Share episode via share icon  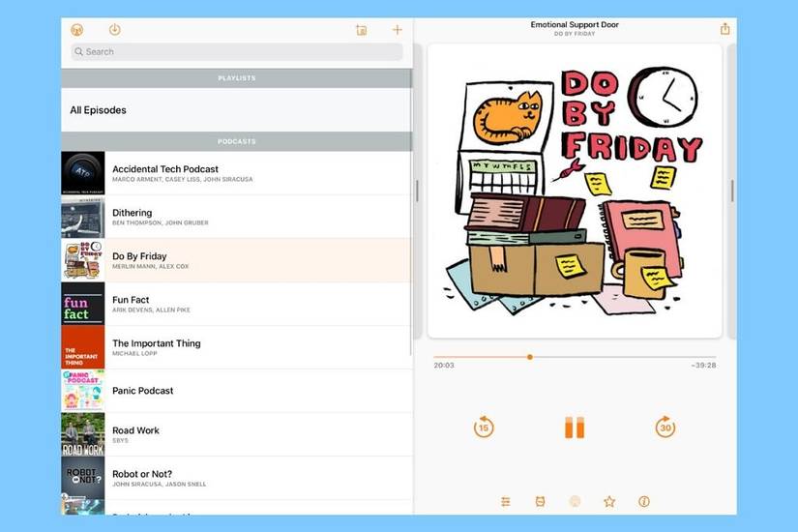[x=725, y=28]
